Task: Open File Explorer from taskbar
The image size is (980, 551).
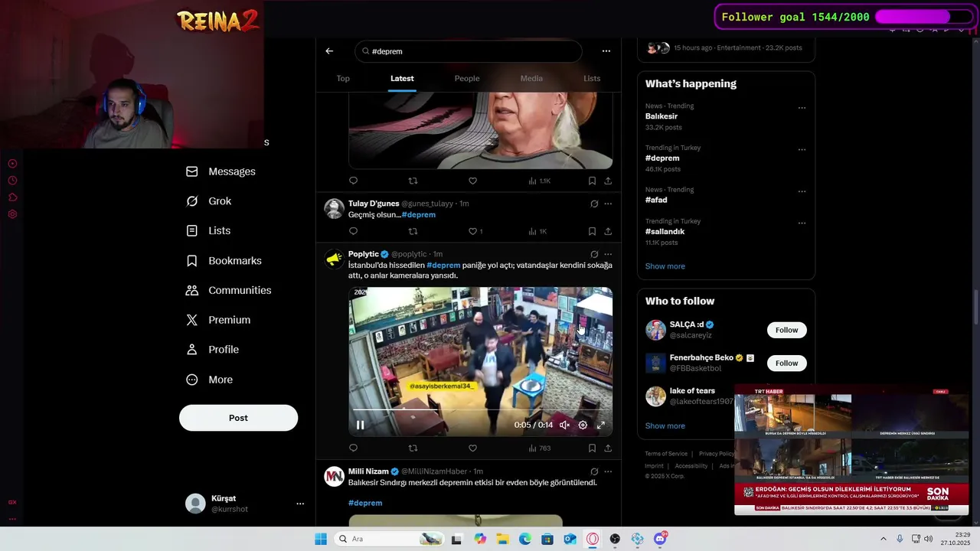Action: 502,539
